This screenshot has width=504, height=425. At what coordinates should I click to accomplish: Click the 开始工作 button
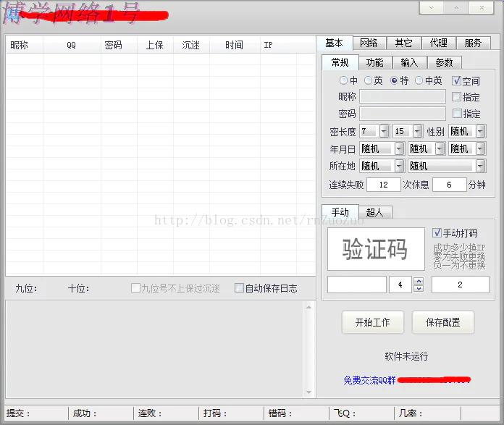click(x=373, y=323)
